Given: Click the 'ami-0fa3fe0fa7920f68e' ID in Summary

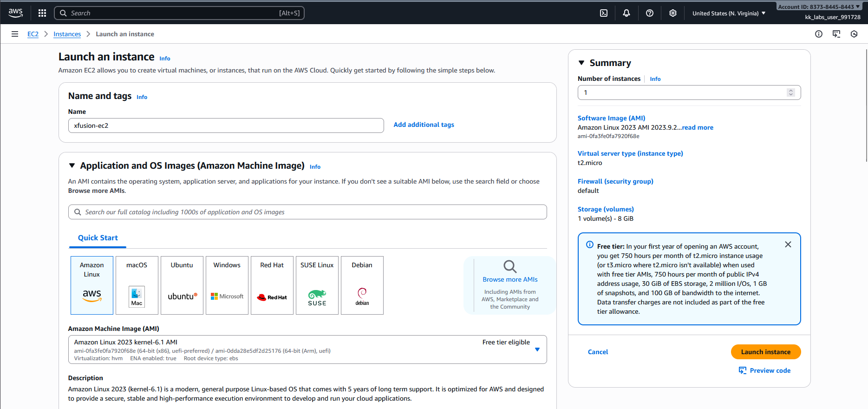Looking at the screenshot, I should click(608, 136).
